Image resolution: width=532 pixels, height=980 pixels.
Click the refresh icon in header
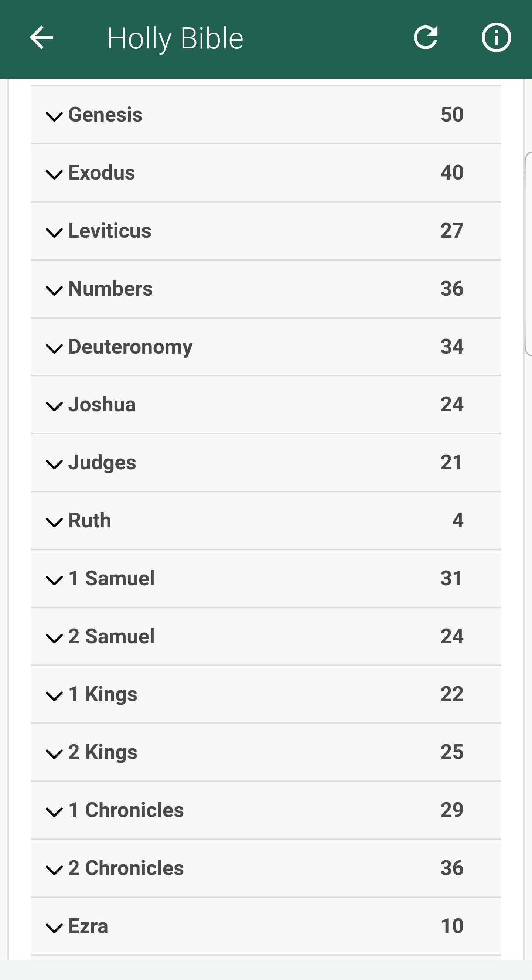pyautogui.click(x=426, y=37)
